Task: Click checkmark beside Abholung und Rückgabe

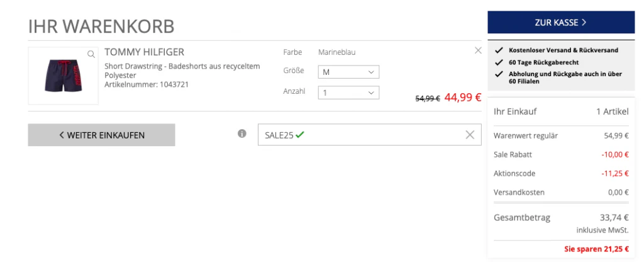Action: tap(499, 74)
